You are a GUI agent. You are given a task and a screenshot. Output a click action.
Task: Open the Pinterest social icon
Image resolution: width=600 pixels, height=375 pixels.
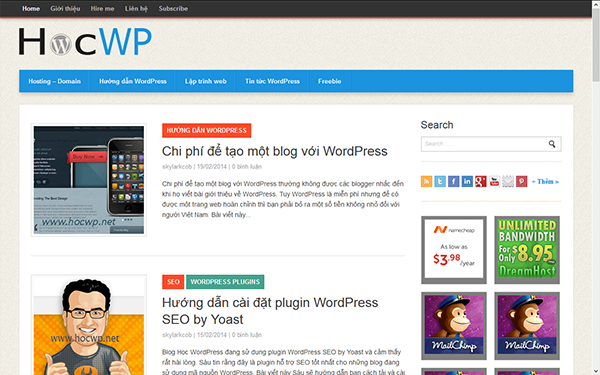click(x=522, y=181)
